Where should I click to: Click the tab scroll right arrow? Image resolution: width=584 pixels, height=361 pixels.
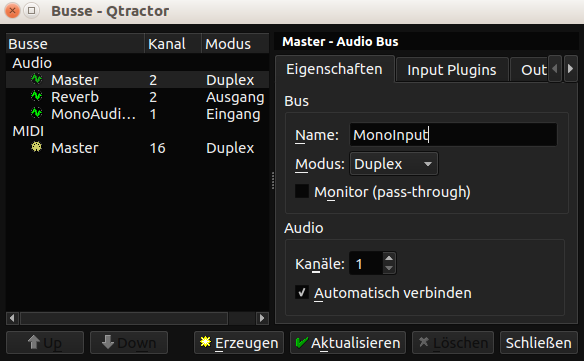coord(570,69)
